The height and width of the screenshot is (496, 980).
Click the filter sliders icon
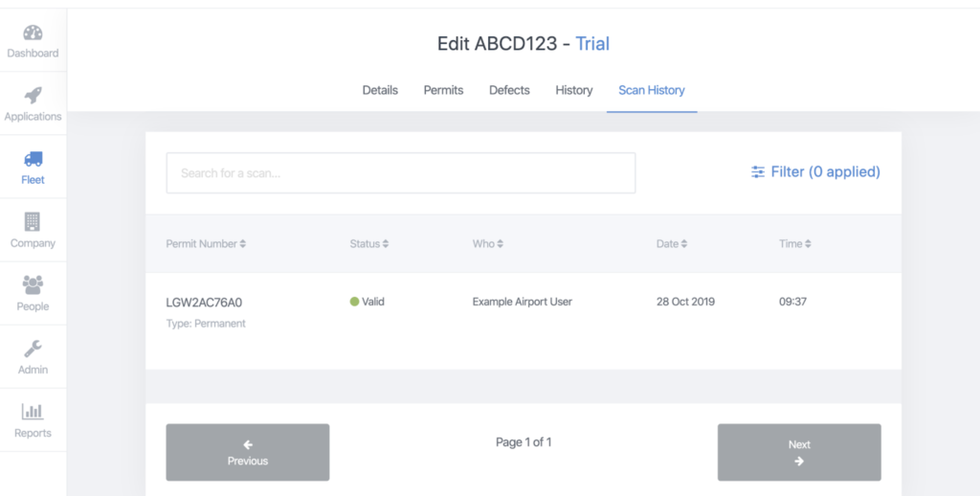coord(758,172)
